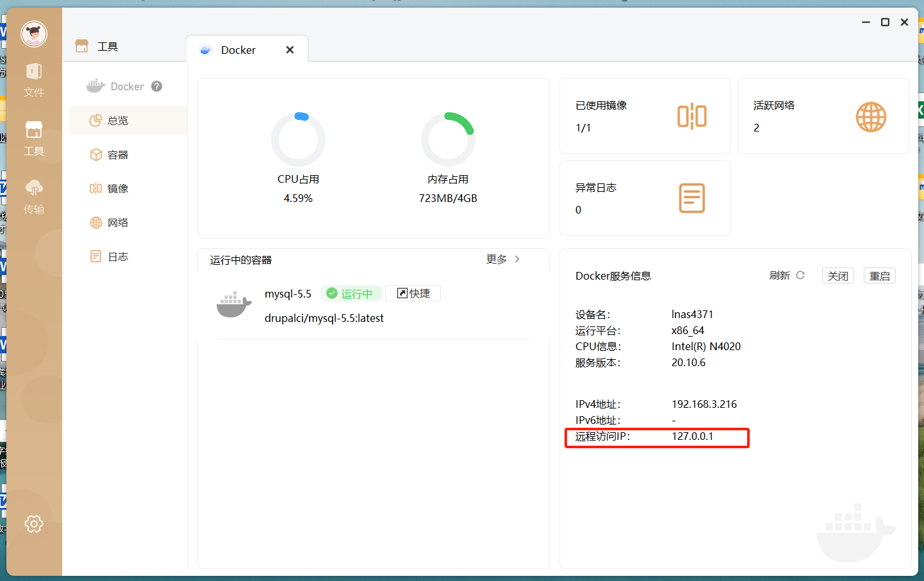
Task: Click the IPv4 address 192.168.3.216
Action: (704, 404)
